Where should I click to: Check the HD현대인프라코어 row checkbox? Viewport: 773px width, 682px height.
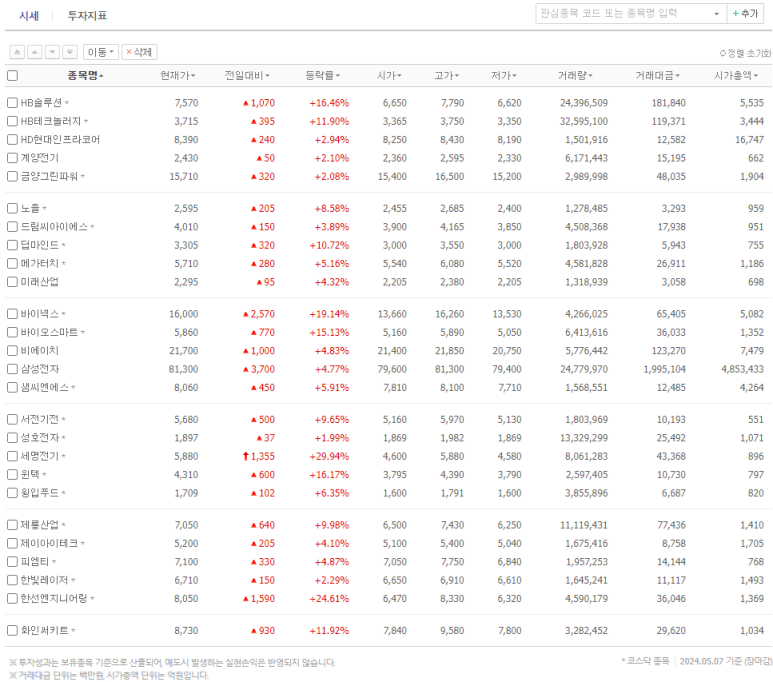tap(12, 140)
